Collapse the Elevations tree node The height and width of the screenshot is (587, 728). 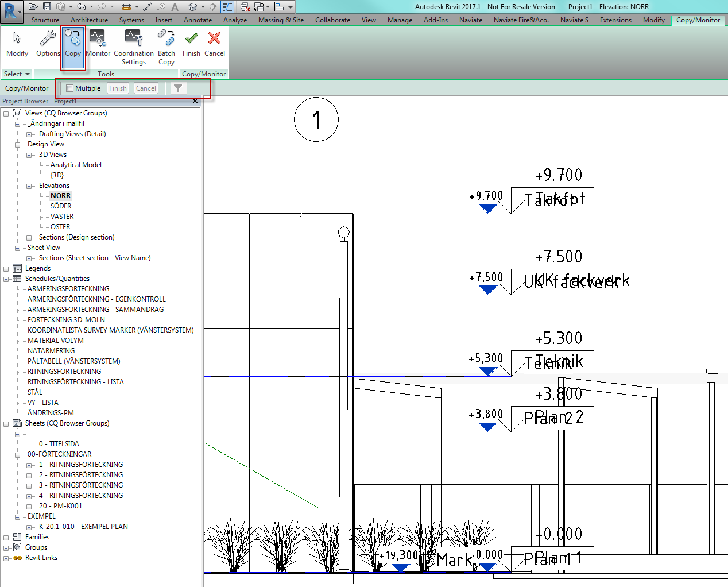[29, 186]
